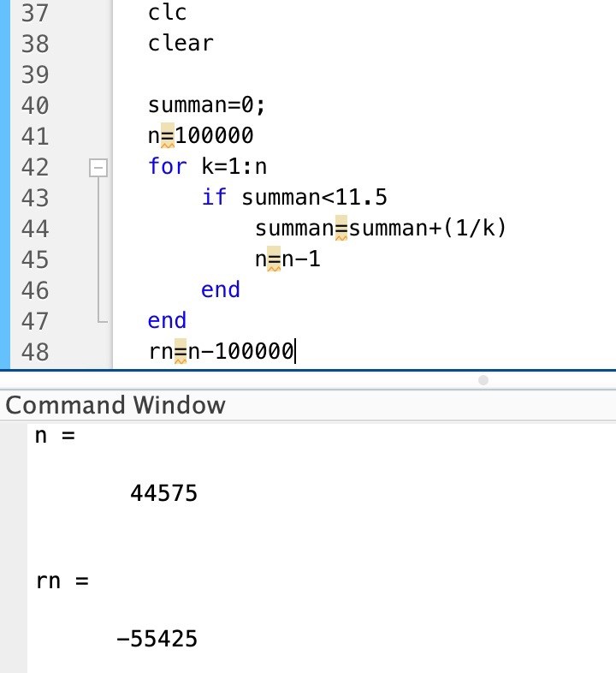Click line number 48 in the gutter

click(x=34, y=351)
